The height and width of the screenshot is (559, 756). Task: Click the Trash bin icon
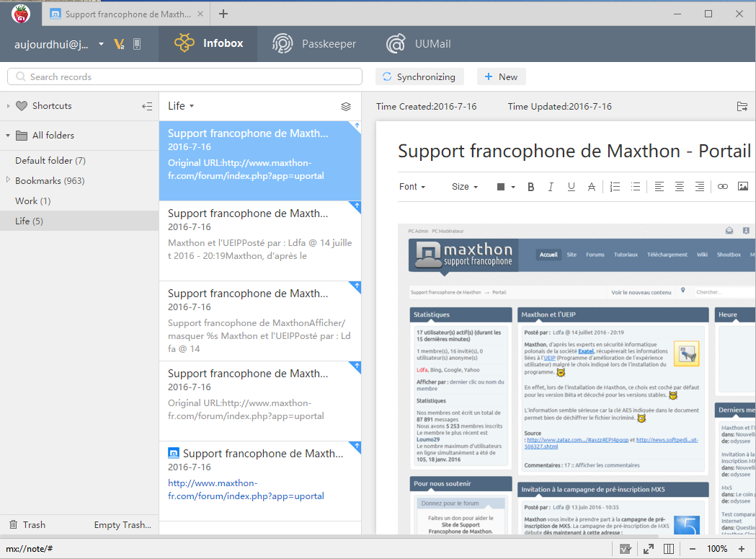pyautogui.click(x=14, y=524)
